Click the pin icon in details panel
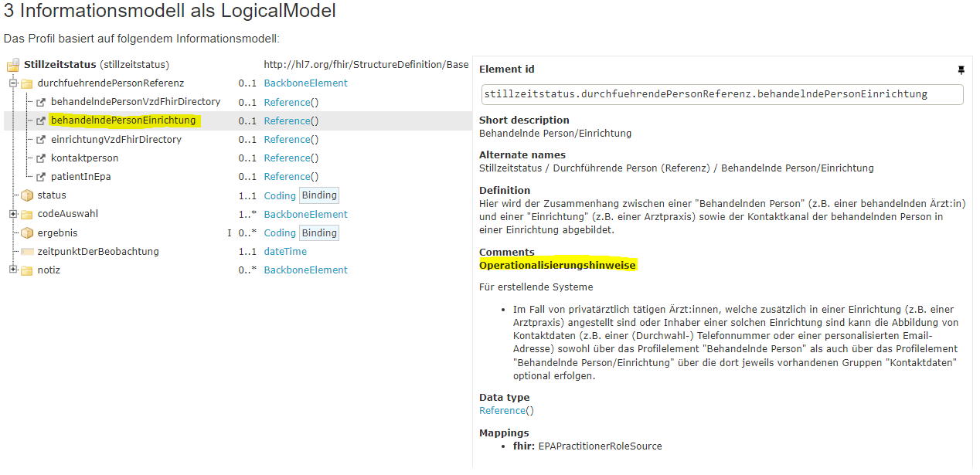The width and height of the screenshot is (980, 475). pyautogui.click(x=961, y=70)
